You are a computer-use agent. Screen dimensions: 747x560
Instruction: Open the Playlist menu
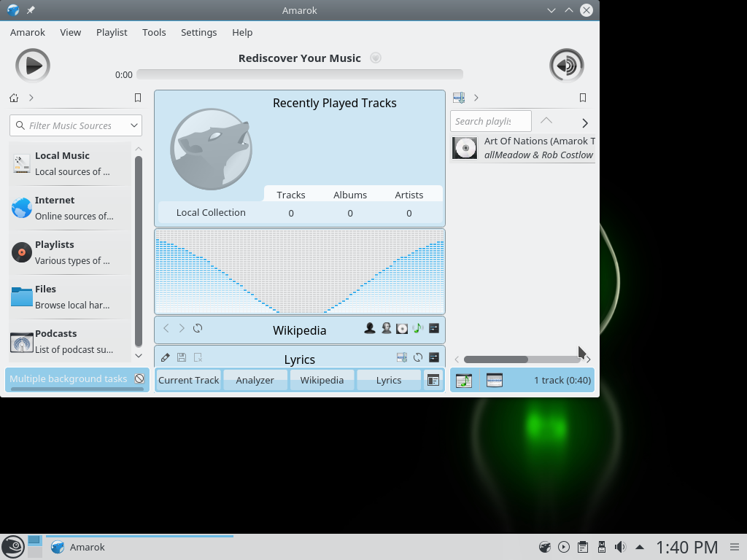click(112, 32)
